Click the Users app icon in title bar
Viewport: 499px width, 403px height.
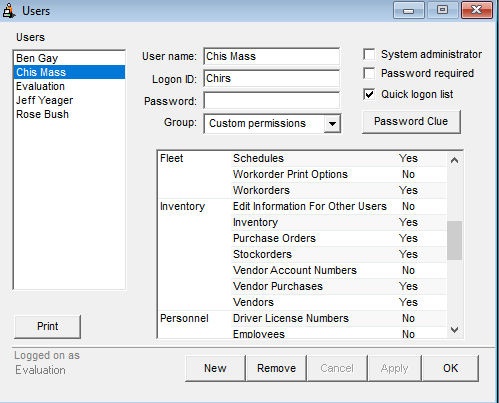(9, 10)
